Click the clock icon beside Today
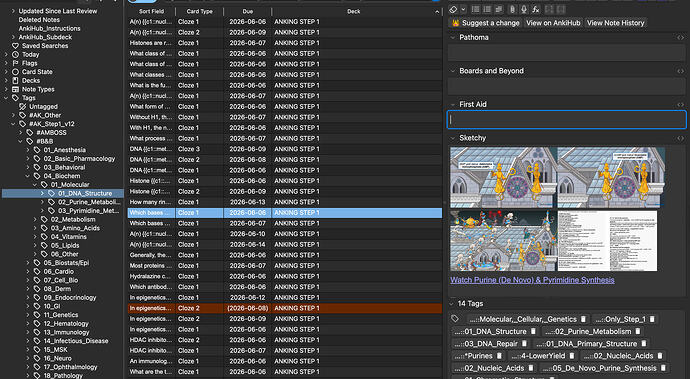This screenshot has width=690, height=379. (x=15, y=55)
